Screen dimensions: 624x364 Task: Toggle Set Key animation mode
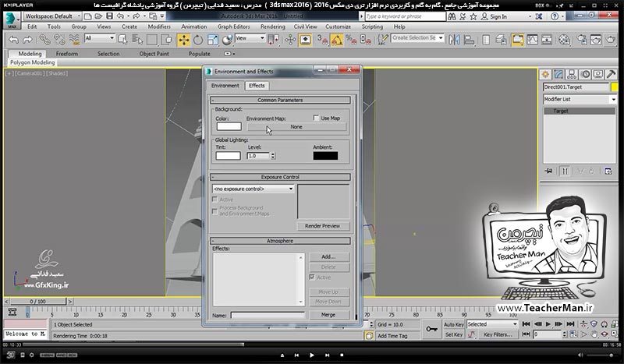click(454, 334)
